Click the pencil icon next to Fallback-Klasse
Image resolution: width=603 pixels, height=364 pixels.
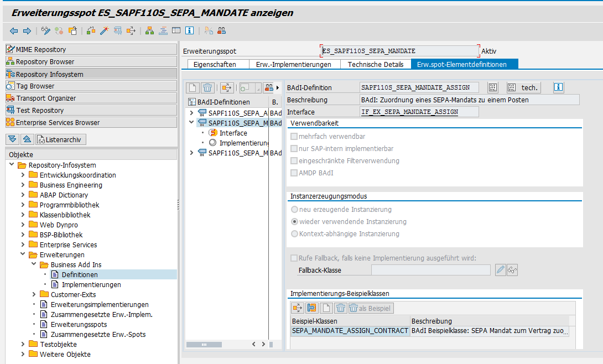[x=501, y=270]
